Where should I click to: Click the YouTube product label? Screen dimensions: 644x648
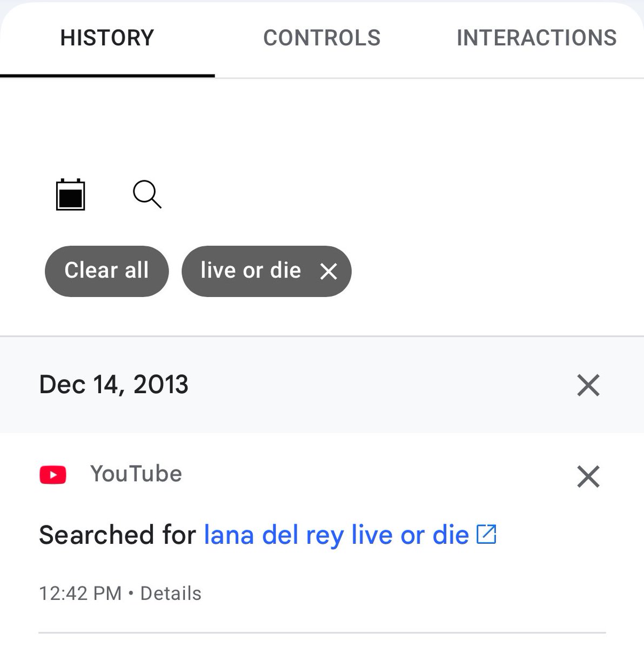click(136, 474)
